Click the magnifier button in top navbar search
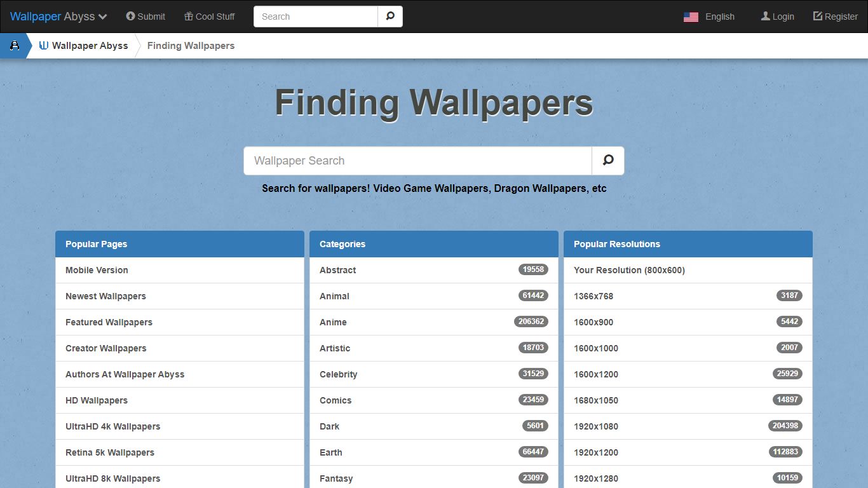The width and height of the screenshot is (868, 488). point(390,17)
